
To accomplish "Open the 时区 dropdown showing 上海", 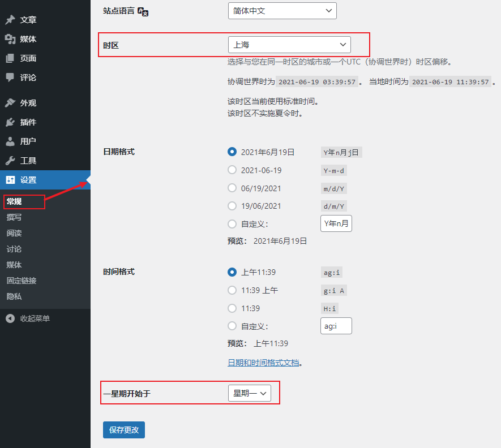I will [289, 45].
